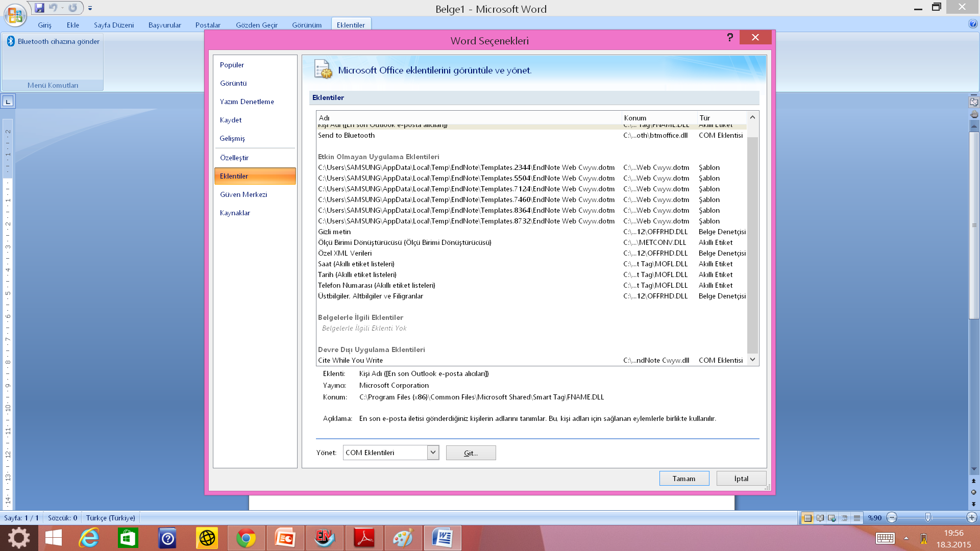Click PC settings gear in taskbar

[x=19, y=538]
